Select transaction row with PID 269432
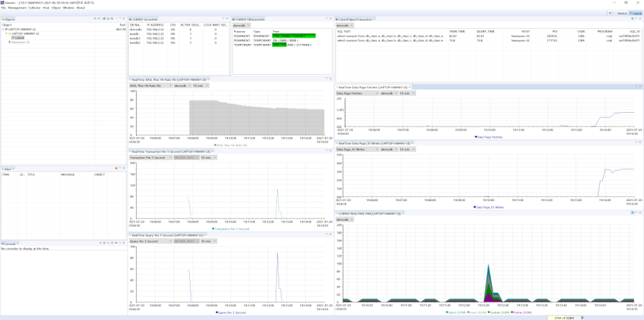The width and height of the screenshot is (644, 320). click(489, 36)
